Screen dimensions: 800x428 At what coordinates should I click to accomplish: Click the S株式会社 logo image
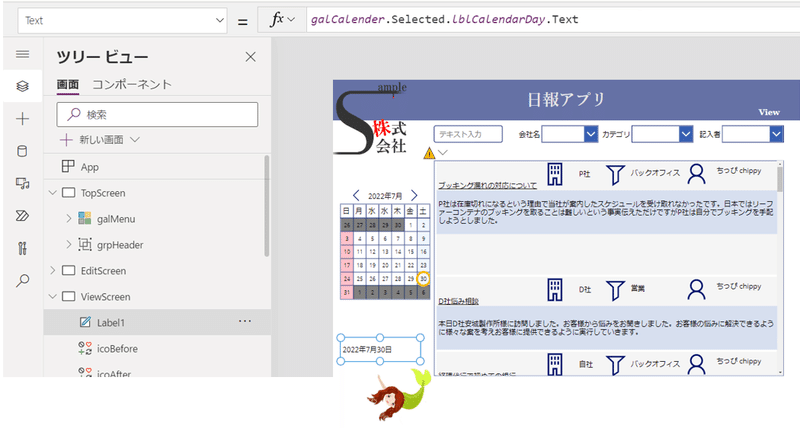tap(370, 119)
